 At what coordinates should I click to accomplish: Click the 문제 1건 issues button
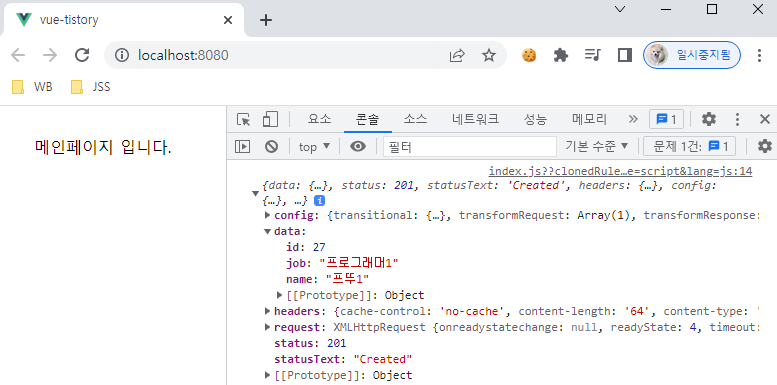coord(689,146)
